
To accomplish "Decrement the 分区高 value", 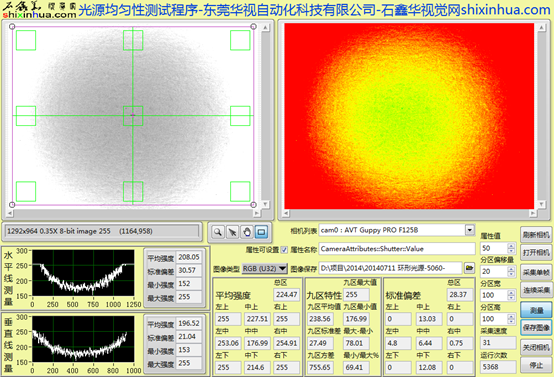I will 511,322.
